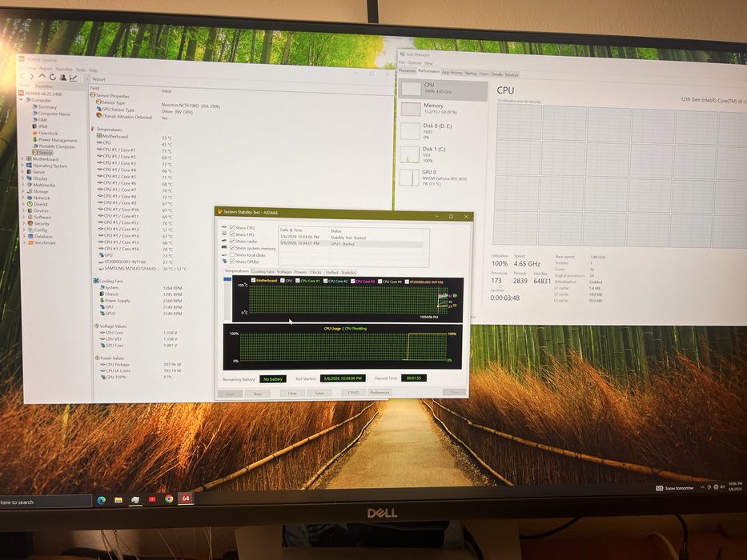Expand the Server tree node

[23, 172]
